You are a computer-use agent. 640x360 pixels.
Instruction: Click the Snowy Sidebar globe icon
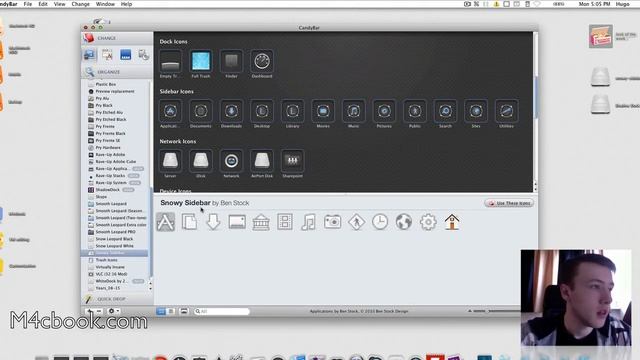pos(404,222)
